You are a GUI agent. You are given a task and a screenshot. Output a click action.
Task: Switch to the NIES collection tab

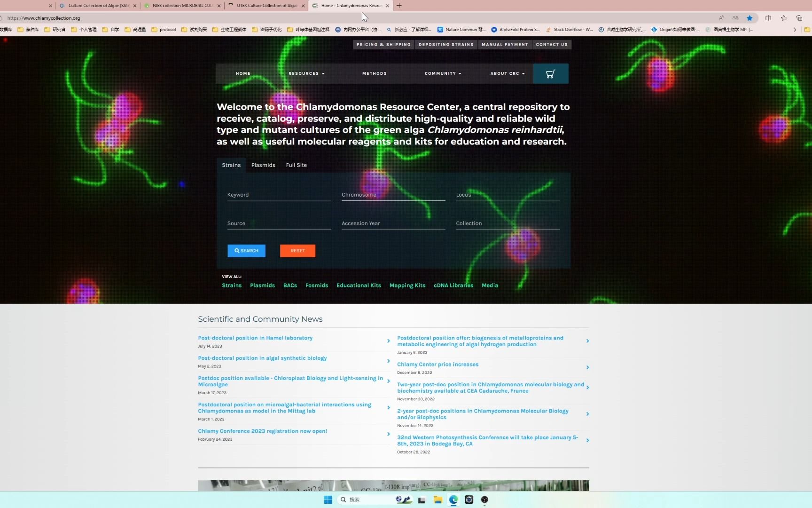tap(182, 6)
